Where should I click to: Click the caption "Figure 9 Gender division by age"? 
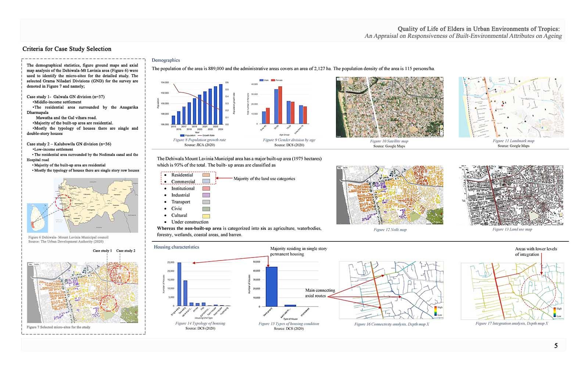tap(289, 140)
